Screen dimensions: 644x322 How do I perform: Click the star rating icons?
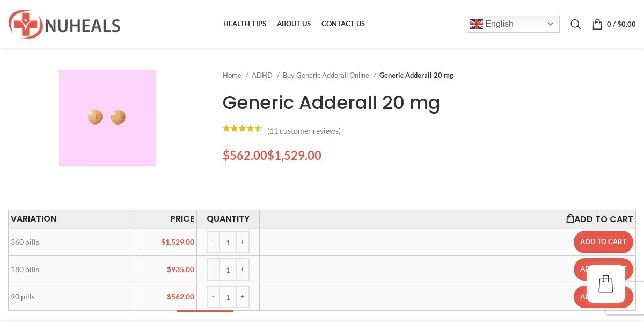tap(242, 129)
